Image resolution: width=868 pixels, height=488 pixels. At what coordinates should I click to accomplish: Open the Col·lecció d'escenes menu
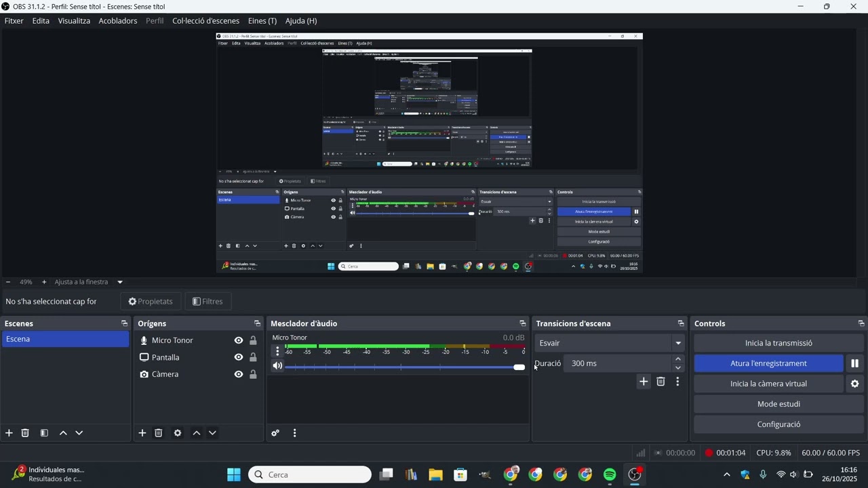pos(205,21)
